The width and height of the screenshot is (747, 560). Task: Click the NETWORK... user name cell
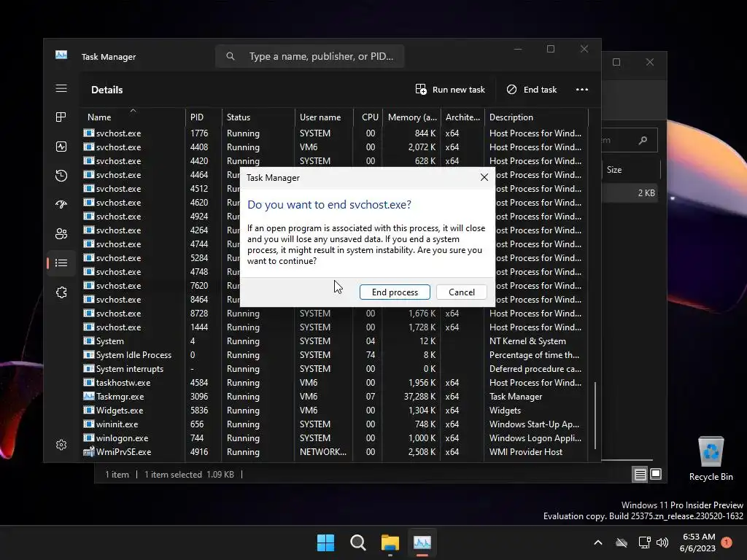coord(323,451)
